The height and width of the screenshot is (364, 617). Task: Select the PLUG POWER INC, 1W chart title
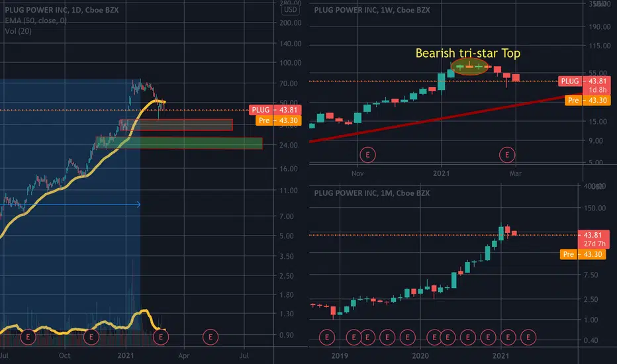tap(372, 10)
